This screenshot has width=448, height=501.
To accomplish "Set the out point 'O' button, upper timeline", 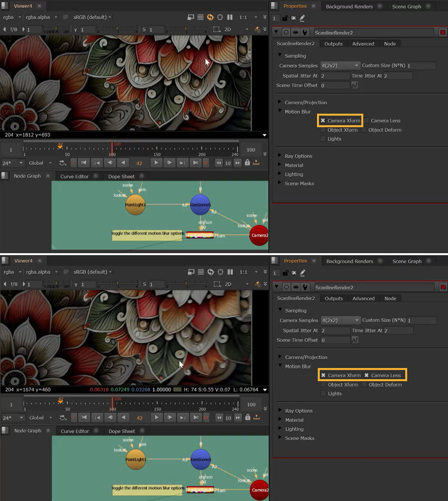I will tap(206, 163).
